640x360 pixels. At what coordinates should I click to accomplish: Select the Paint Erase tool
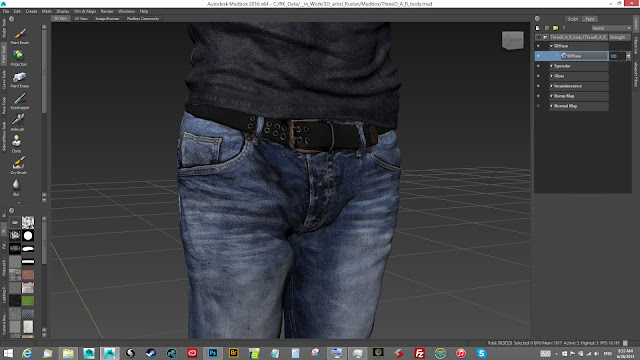tap(20, 79)
